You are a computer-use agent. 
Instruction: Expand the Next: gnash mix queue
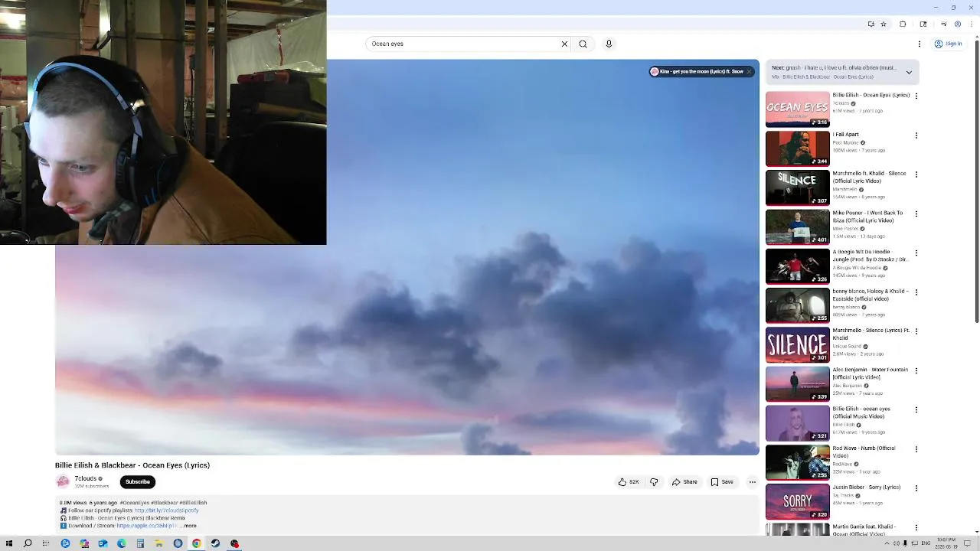point(909,72)
